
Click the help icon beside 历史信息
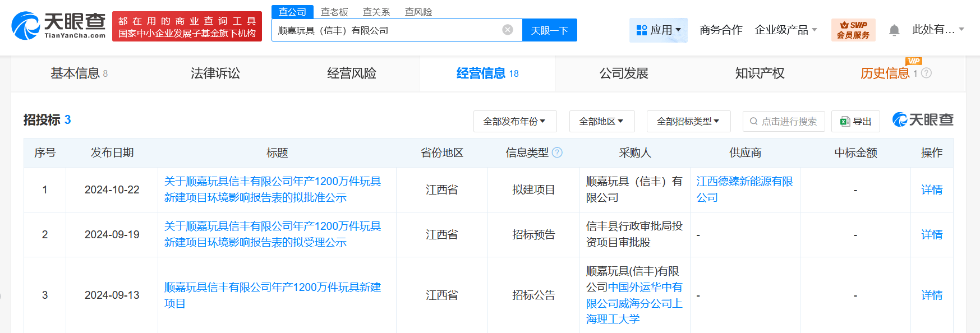[x=927, y=73]
